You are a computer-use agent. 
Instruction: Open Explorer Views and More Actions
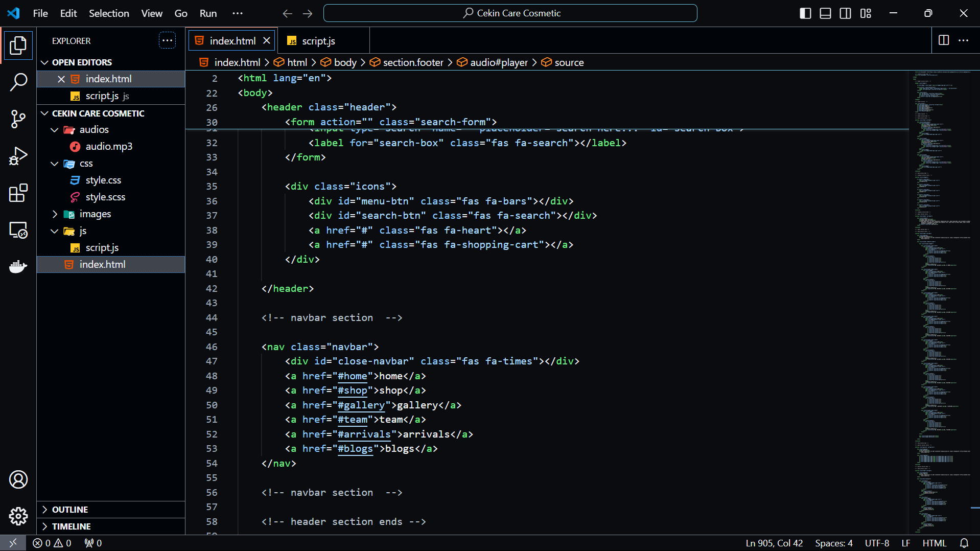pos(167,40)
